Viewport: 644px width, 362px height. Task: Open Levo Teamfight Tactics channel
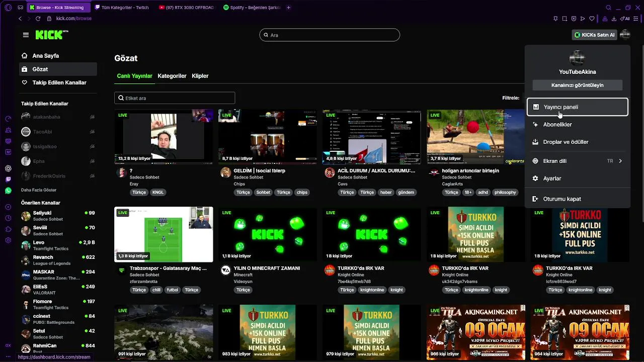point(58,245)
